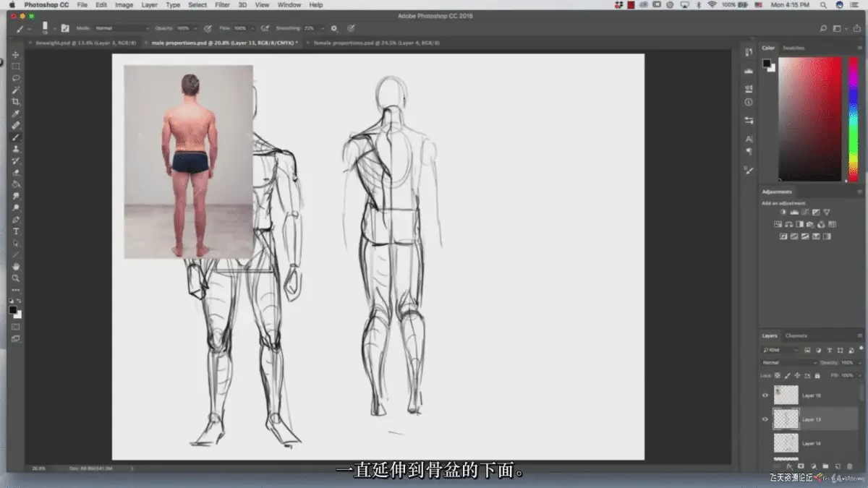Select the Move tool
Image resolution: width=868 pixels, height=488 pixels.
pyautogui.click(x=16, y=55)
